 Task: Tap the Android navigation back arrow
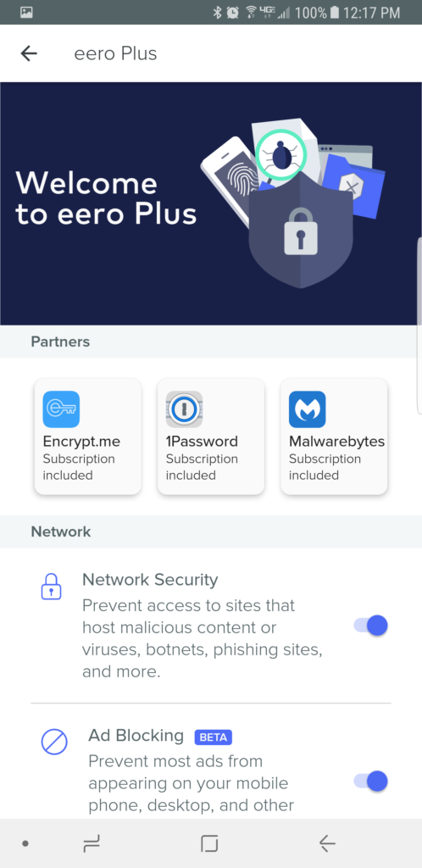327,843
